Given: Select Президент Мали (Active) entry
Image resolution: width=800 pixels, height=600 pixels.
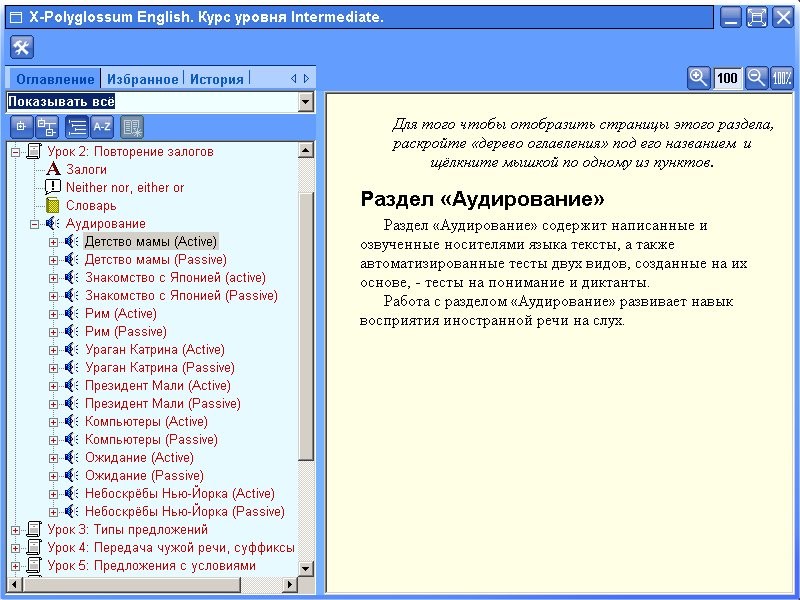Looking at the screenshot, I should (x=158, y=385).
